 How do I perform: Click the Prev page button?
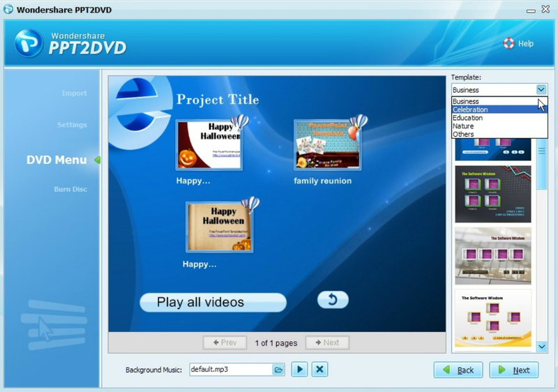(x=225, y=342)
